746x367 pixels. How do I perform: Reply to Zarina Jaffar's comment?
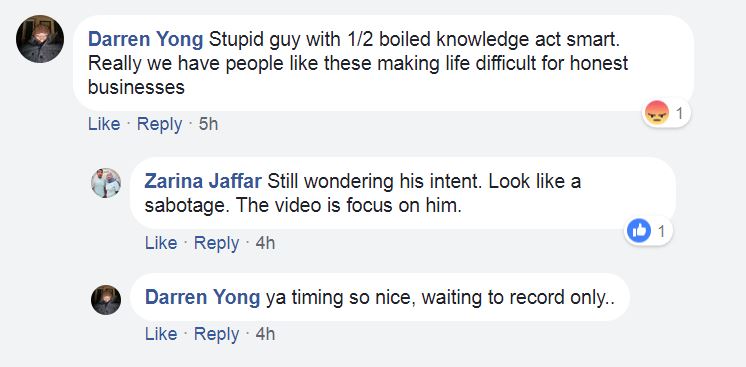click(216, 243)
